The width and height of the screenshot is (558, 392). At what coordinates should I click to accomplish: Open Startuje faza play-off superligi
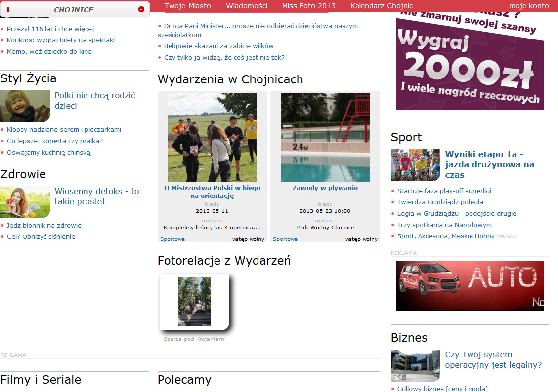point(444,191)
